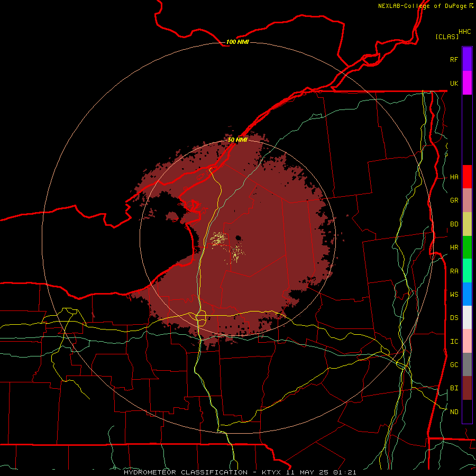476x476 pixels.
Task: Click the white DS legend color swatch
Action: pos(467,317)
